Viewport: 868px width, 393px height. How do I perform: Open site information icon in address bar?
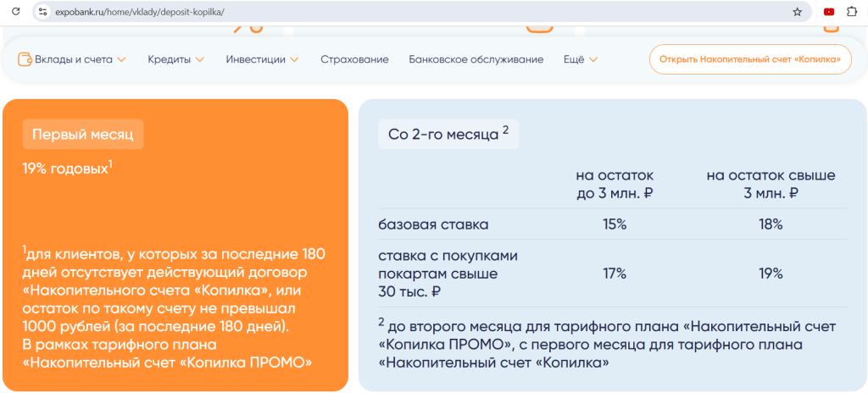(43, 12)
